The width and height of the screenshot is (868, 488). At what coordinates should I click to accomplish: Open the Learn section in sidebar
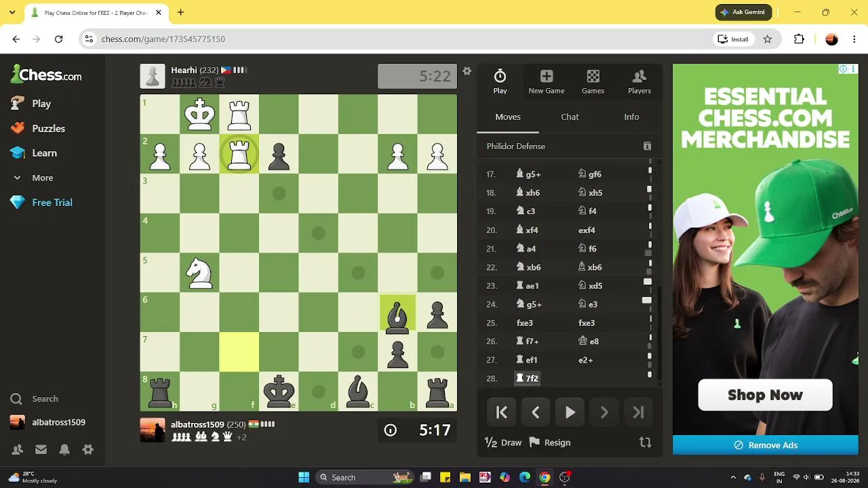(x=34, y=153)
